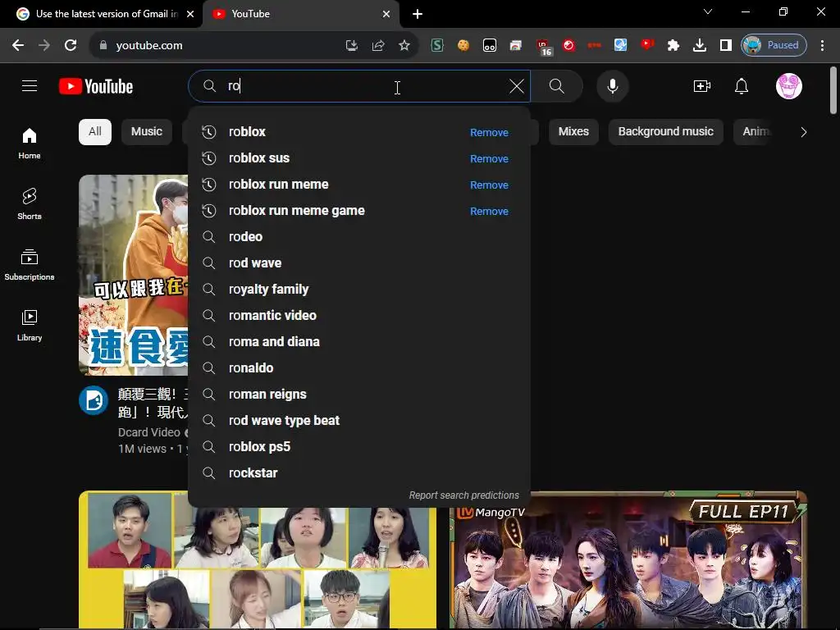The image size is (840, 630).
Task: Choose the roblox run meme game suggestion text
Action: coord(297,211)
